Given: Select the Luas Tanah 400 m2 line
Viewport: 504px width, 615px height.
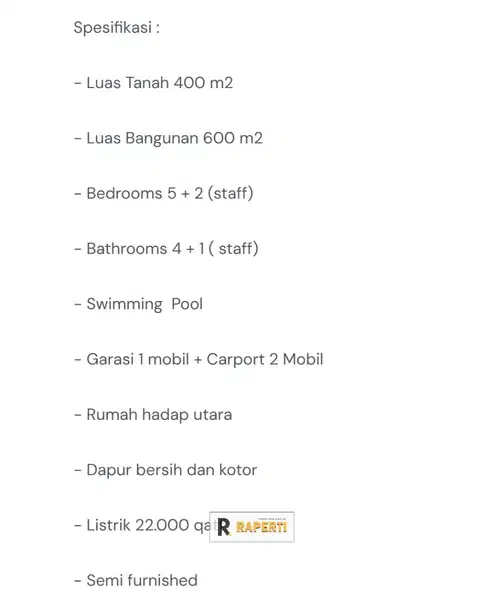Looking at the screenshot, I should point(153,83).
